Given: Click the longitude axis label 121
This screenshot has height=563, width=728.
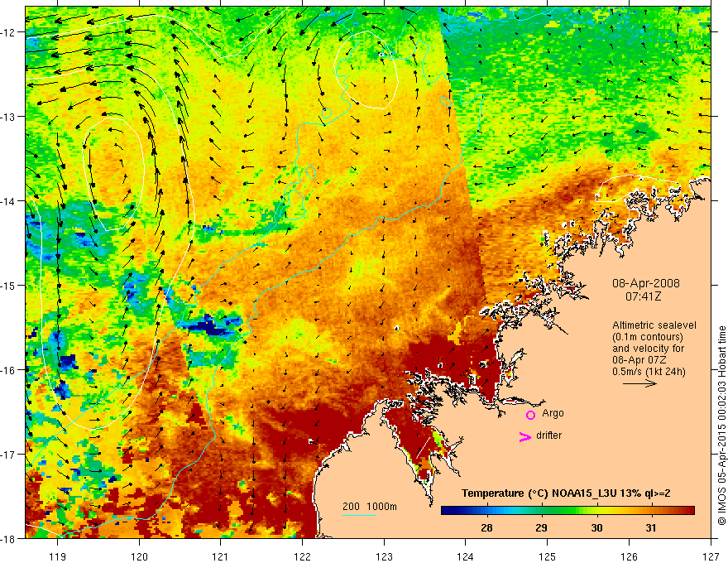Looking at the screenshot, I should pyautogui.click(x=221, y=556).
